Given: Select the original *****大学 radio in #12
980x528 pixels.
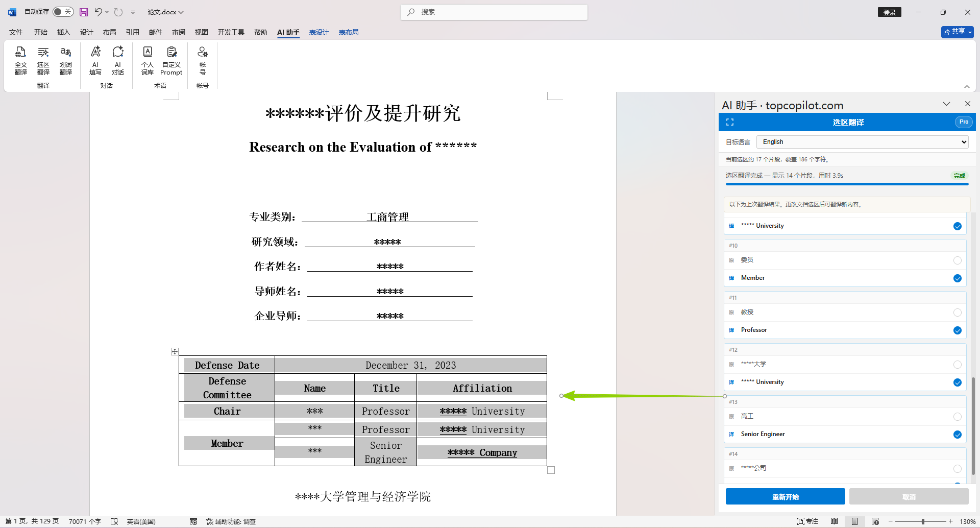Looking at the screenshot, I should coord(958,365).
